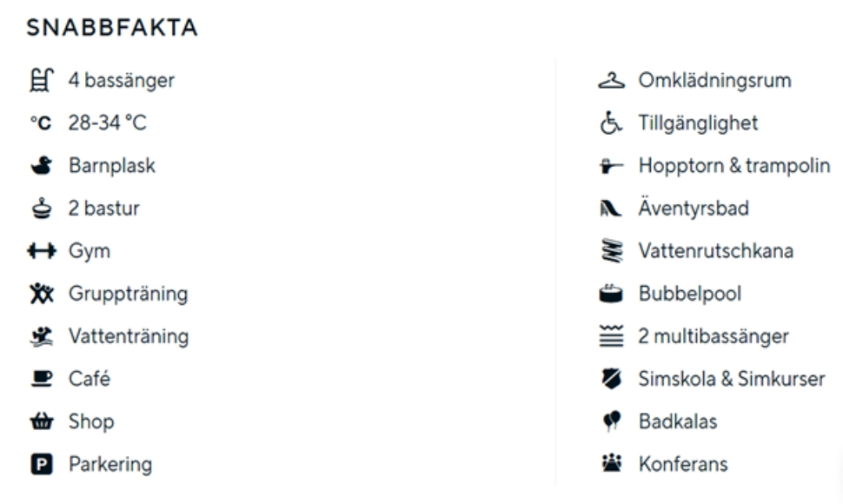Screen dimensions: 843x504
Task: Click the Konferans group icon
Action: pos(614,465)
